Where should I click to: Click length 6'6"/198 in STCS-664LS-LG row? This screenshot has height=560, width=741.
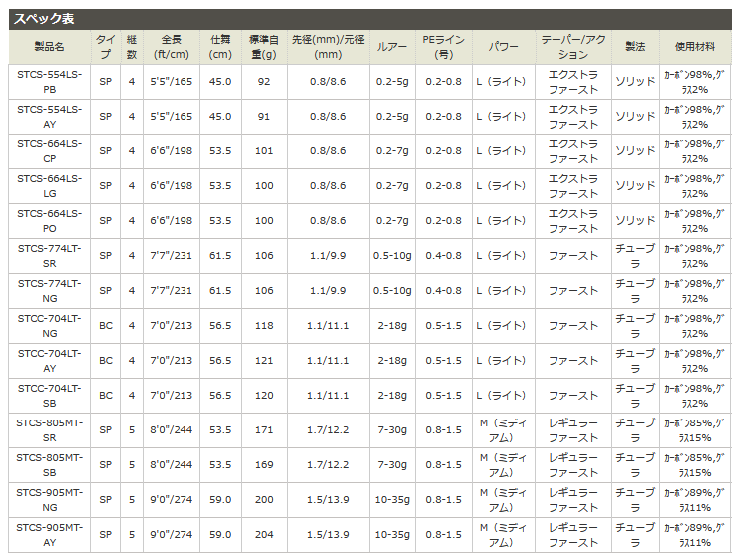coord(172,186)
